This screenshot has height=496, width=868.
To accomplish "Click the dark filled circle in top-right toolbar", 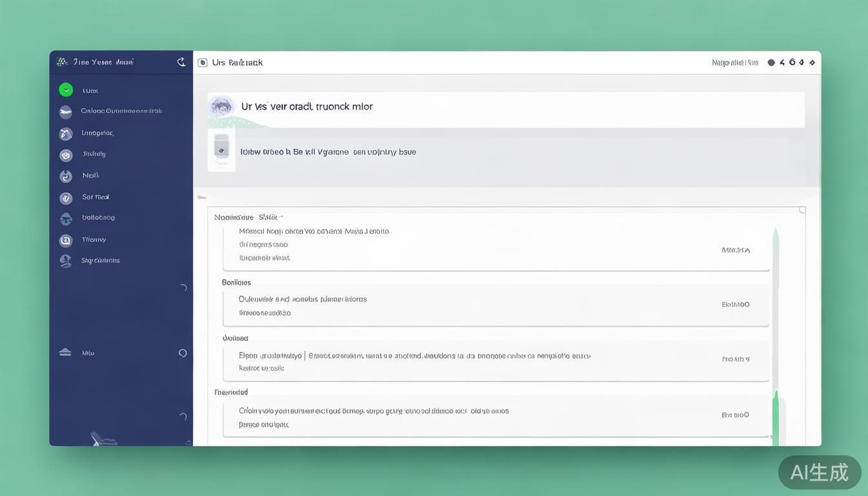I will pos(770,63).
